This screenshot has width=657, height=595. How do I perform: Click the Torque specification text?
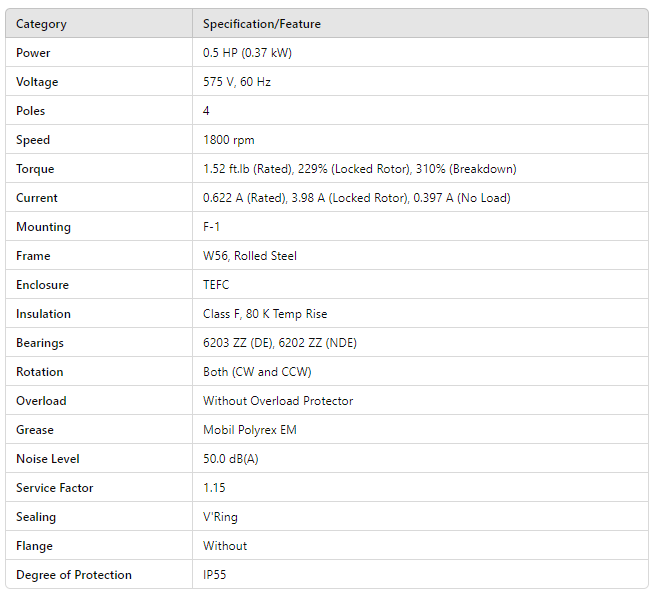(359, 169)
